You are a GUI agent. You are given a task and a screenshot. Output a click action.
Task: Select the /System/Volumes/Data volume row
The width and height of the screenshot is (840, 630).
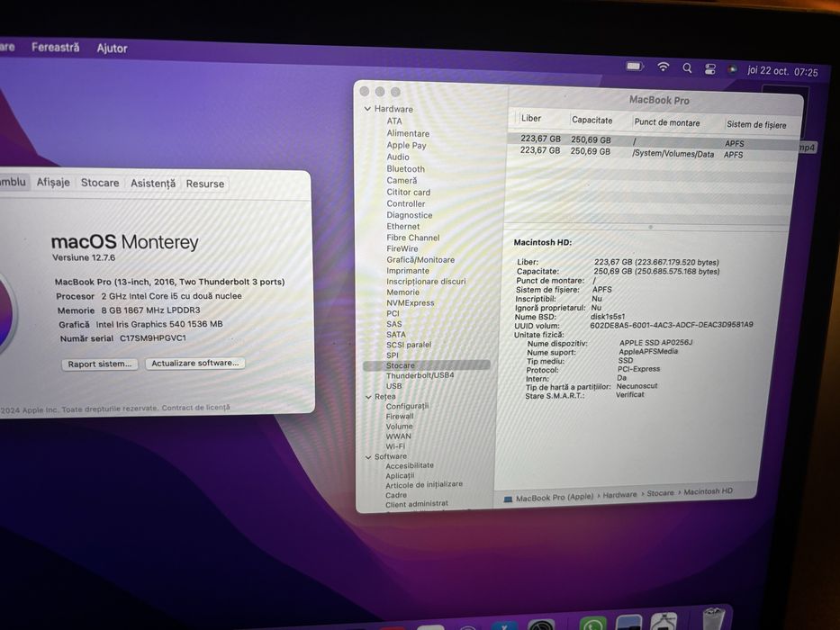coord(650,153)
